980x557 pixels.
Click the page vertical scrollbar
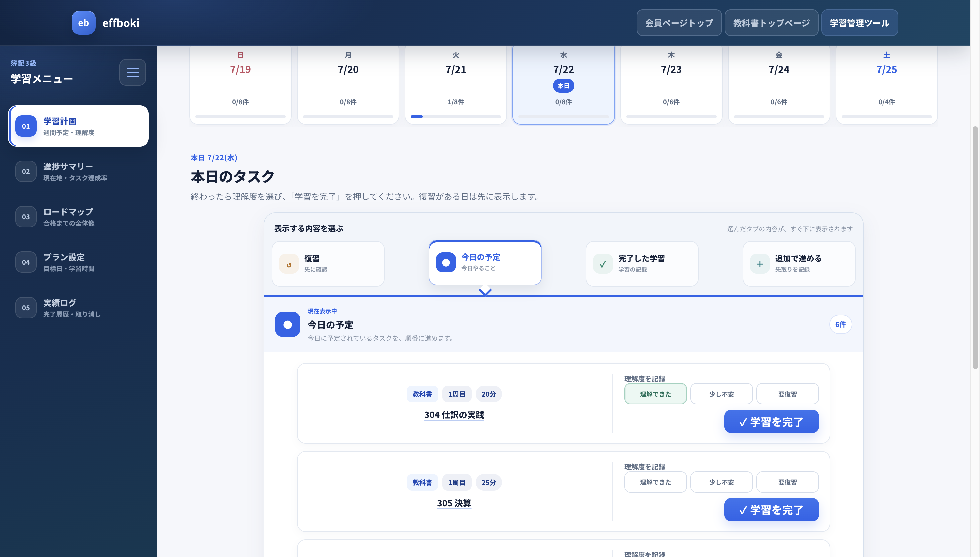pyautogui.click(x=975, y=247)
